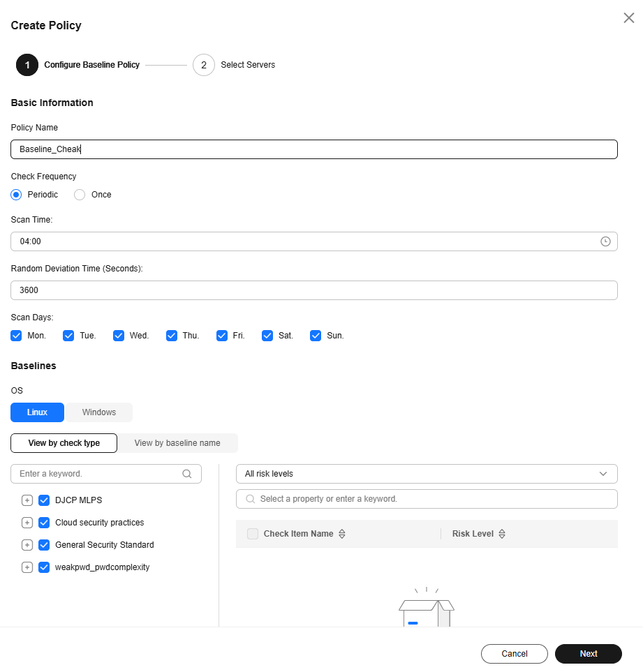Open the All risk levels dropdown
This screenshot has height=672, width=643.
pyautogui.click(x=427, y=474)
